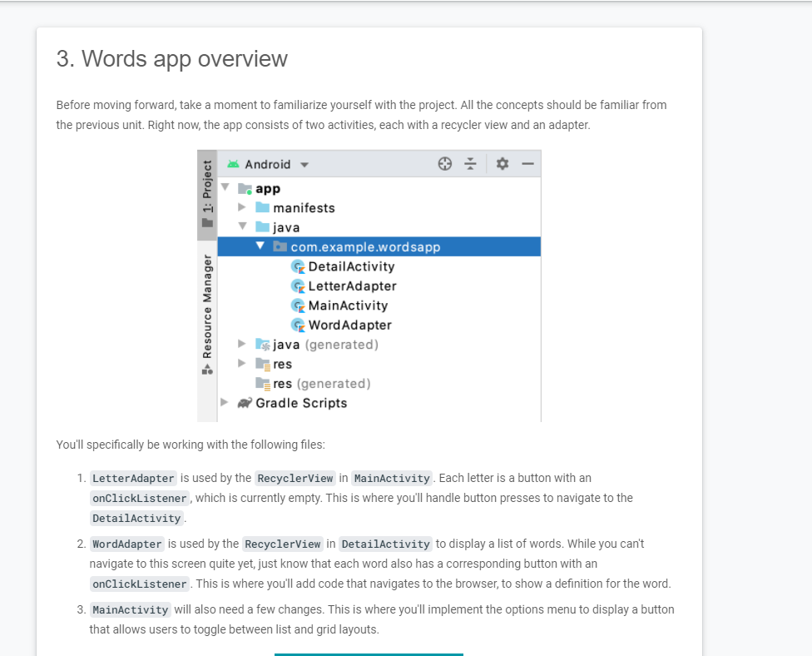Expand the manifests folder node
Viewport: 812px width, 656px height.
[241, 207]
